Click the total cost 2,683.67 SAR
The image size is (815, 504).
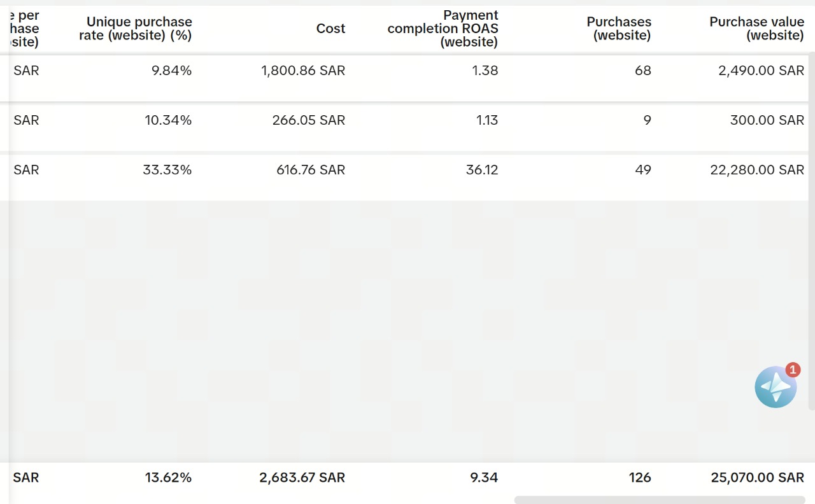tap(302, 477)
